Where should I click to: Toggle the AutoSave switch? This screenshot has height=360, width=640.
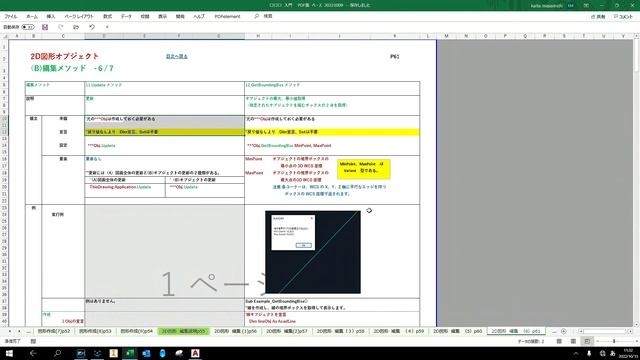coord(28,27)
